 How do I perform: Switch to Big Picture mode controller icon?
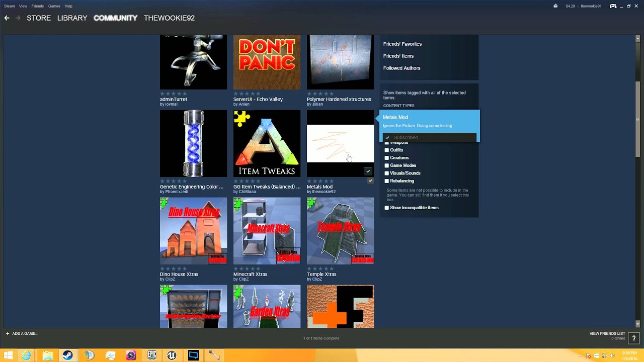pos(613,6)
